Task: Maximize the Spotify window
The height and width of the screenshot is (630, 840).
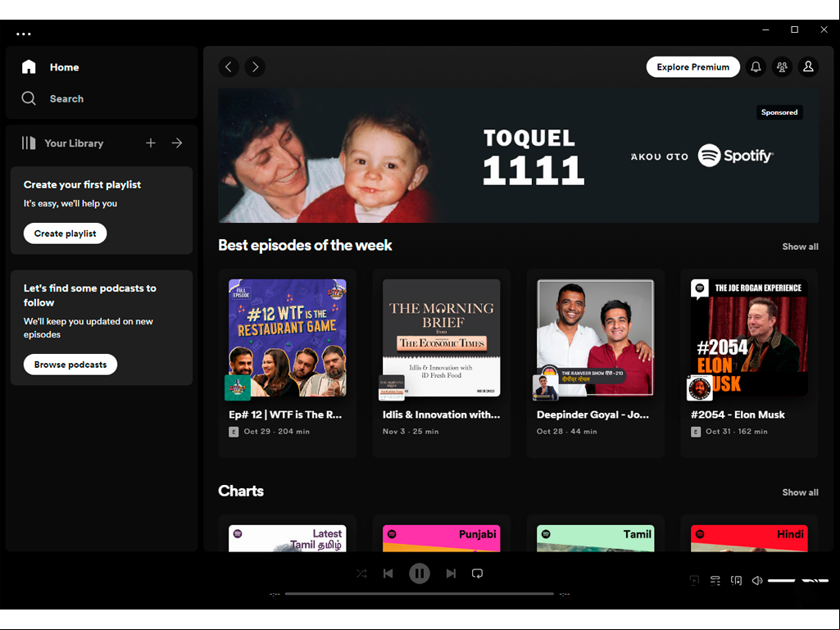Action: coord(794,29)
